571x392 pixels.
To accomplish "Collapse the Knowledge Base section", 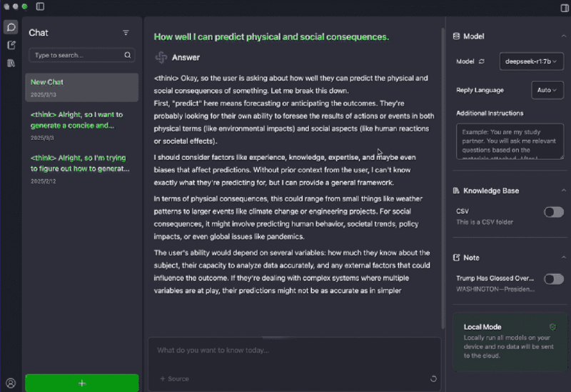I will (x=562, y=191).
